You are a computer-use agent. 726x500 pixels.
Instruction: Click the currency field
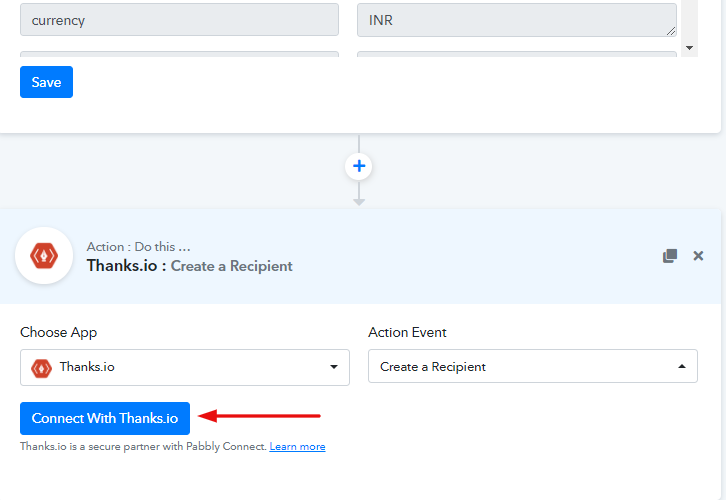click(x=179, y=20)
